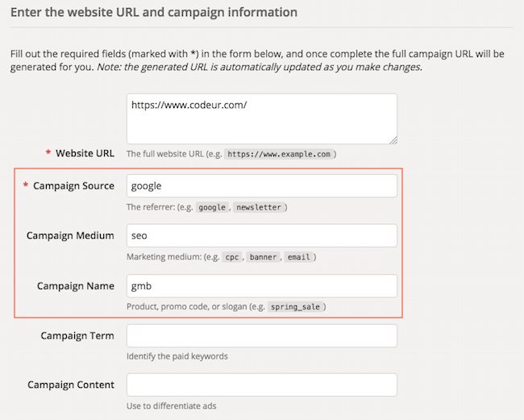Click the empty Campaign Content field
Screen dimensions: 524x420
coord(262,385)
